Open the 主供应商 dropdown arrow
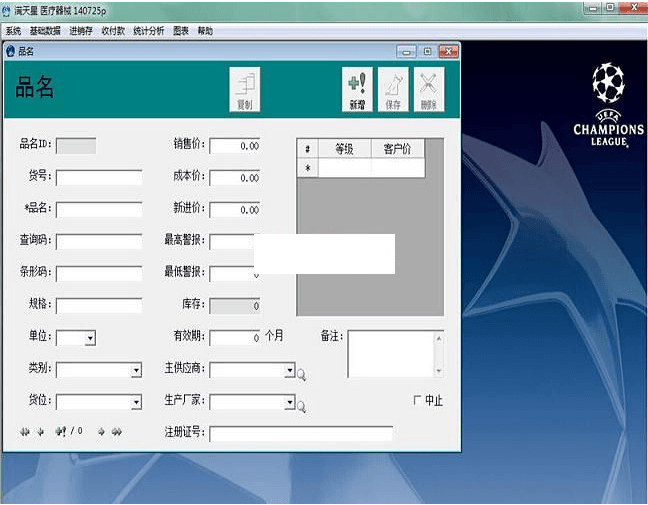The height and width of the screenshot is (505, 648). click(289, 371)
